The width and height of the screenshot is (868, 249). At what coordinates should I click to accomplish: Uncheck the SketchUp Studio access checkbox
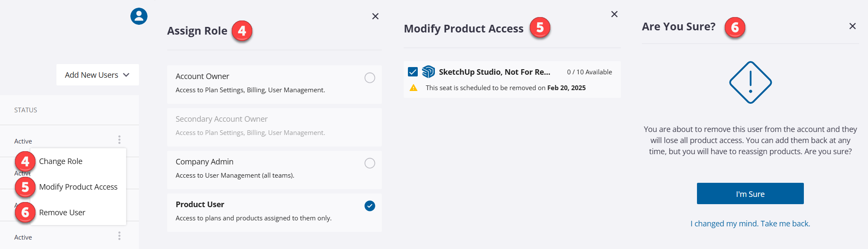413,72
